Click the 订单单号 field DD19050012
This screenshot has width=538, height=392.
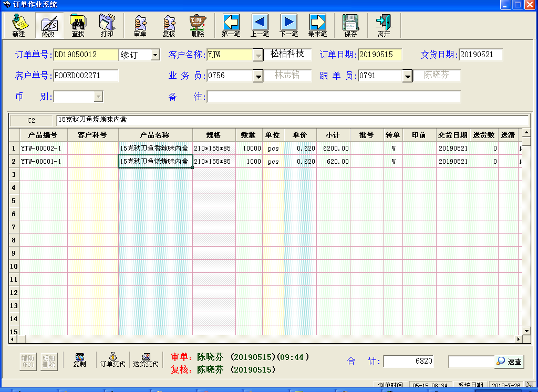(x=86, y=55)
